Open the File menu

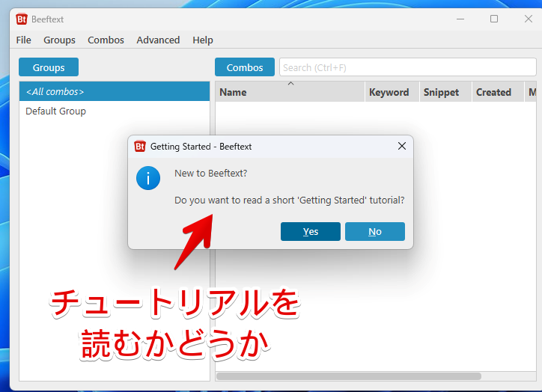click(23, 40)
